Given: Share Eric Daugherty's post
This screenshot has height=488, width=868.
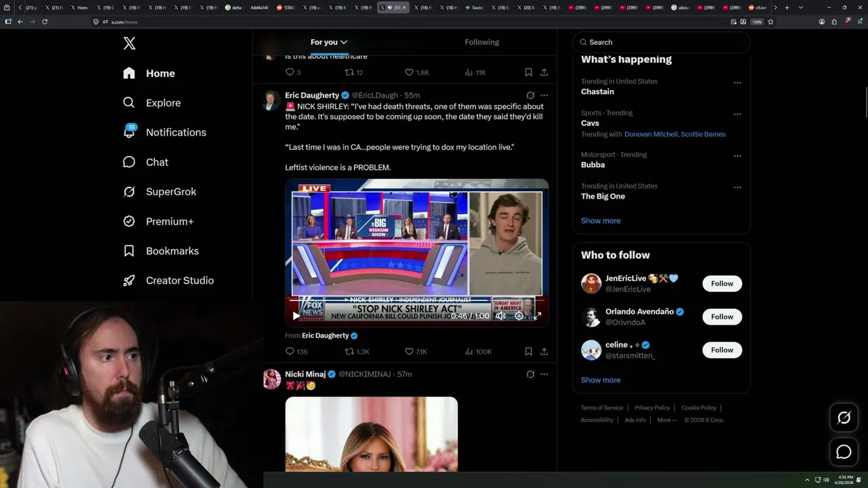Looking at the screenshot, I should click(544, 352).
